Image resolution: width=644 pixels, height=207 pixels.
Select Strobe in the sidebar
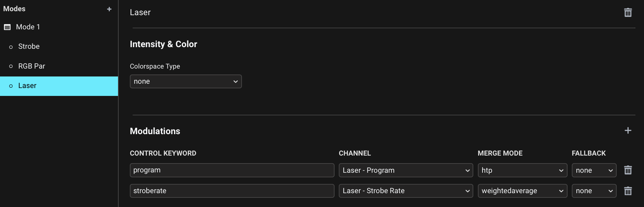pos(29,46)
